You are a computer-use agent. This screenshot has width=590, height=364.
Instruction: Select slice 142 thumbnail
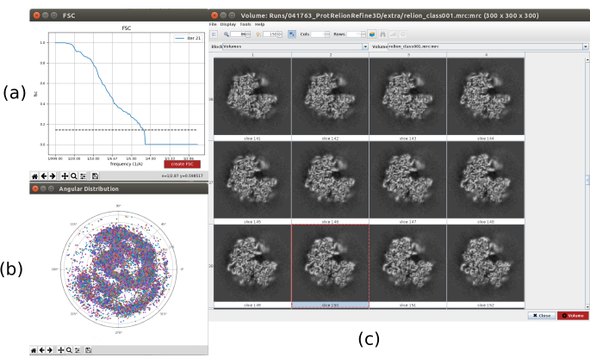pyautogui.click(x=330, y=96)
